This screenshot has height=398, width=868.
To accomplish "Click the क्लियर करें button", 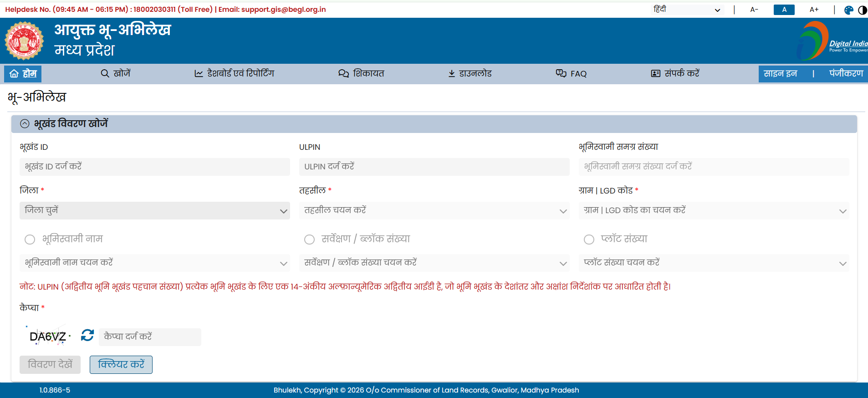I will click(121, 365).
